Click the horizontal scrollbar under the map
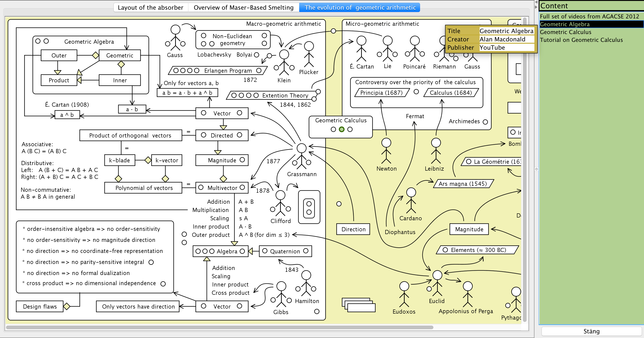Image resolution: width=644 pixels, height=338 pixels. 220,327
